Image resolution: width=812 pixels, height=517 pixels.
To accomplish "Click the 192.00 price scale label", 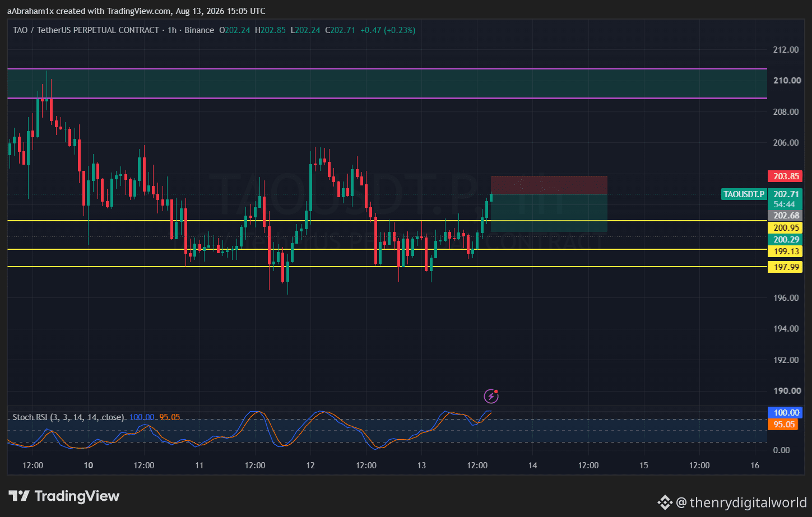I will (x=786, y=360).
